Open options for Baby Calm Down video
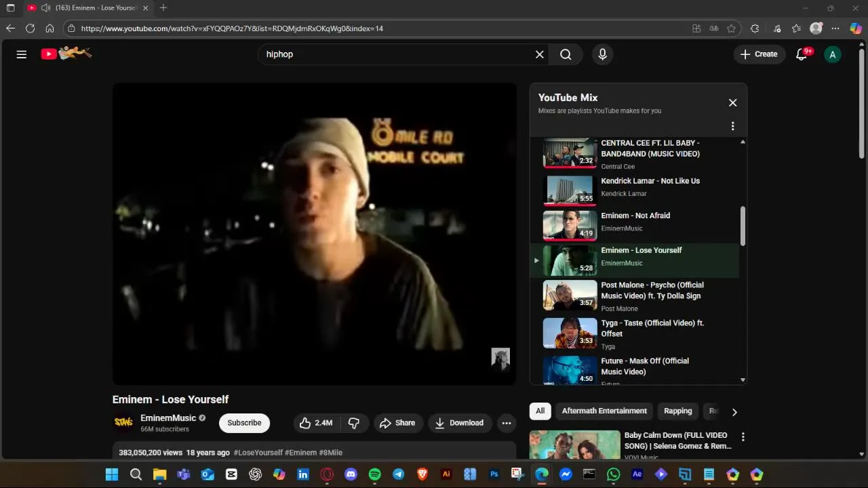The height and width of the screenshot is (488, 868). coord(743,437)
